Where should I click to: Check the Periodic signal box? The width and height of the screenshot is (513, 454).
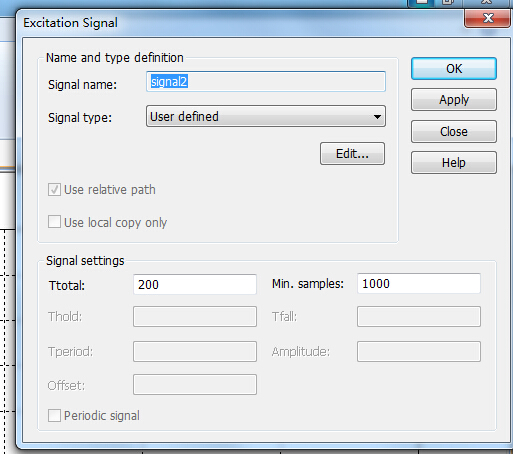54,416
